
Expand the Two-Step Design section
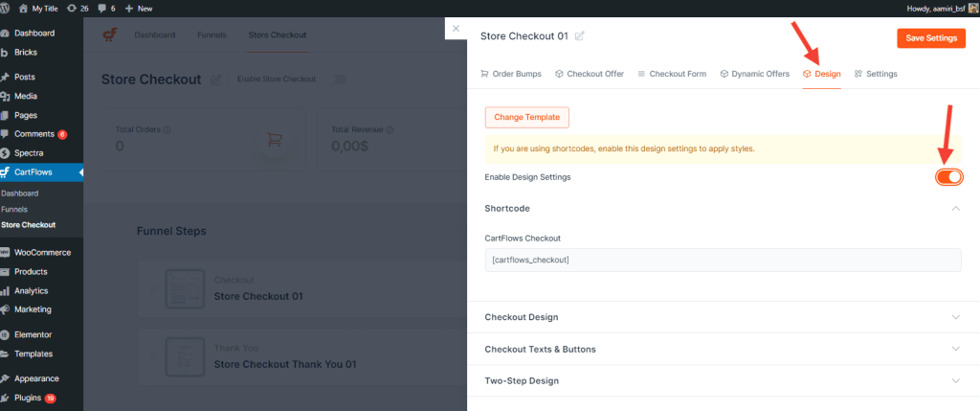(x=724, y=380)
